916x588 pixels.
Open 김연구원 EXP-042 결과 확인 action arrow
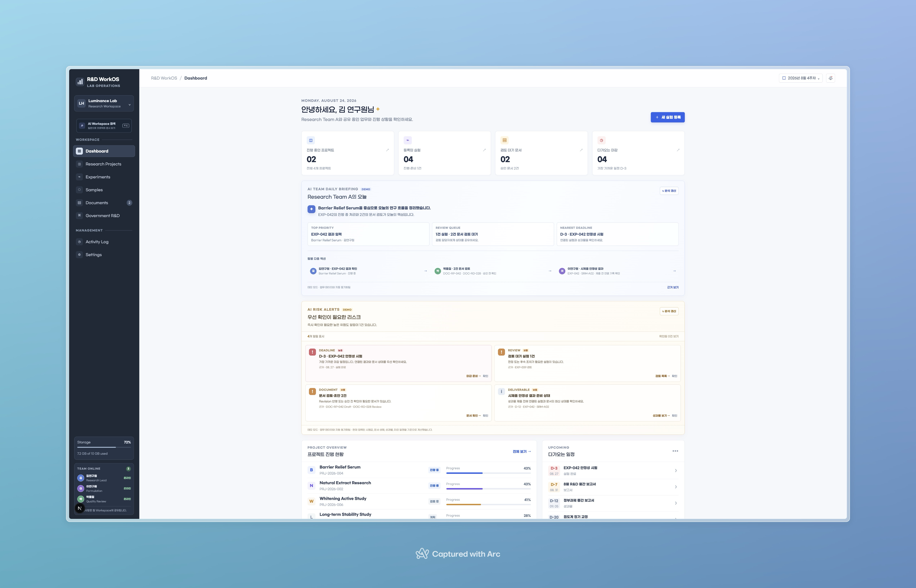tap(425, 271)
